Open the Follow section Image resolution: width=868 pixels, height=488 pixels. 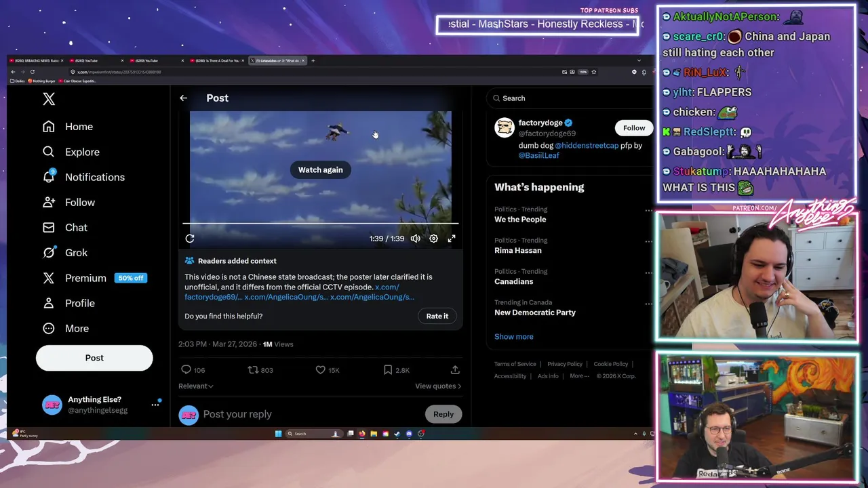pos(68,202)
